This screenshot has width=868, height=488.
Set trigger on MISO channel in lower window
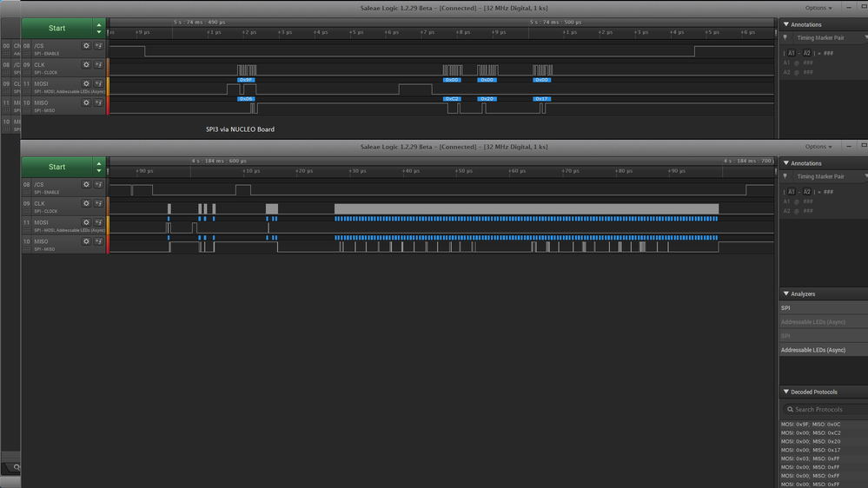(x=98, y=241)
